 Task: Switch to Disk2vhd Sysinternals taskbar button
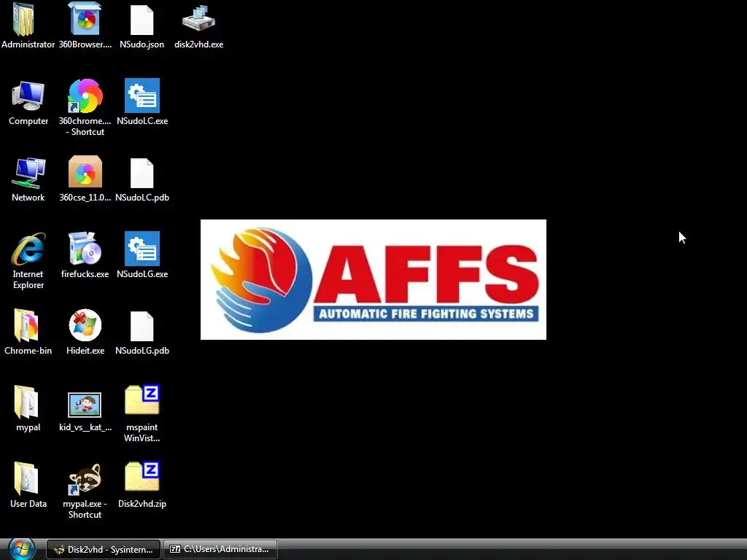(x=104, y=550)
